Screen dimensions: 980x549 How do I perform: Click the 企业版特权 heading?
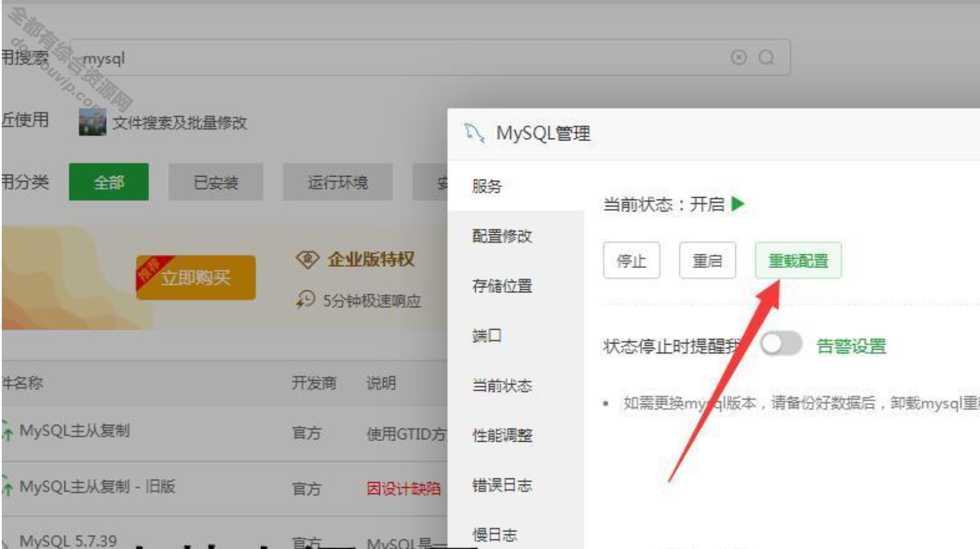point(371,260)
